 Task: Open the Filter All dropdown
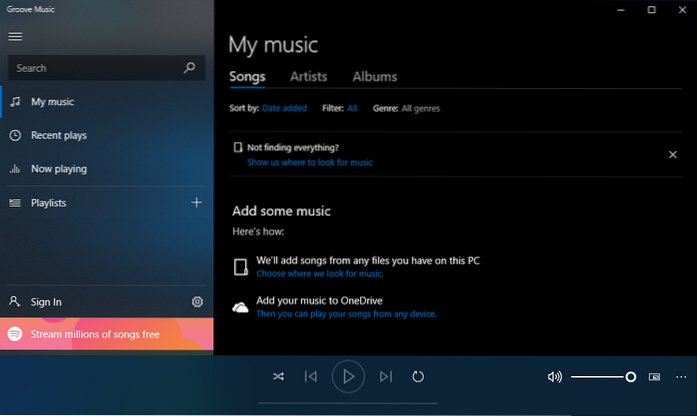coord(352,108)
